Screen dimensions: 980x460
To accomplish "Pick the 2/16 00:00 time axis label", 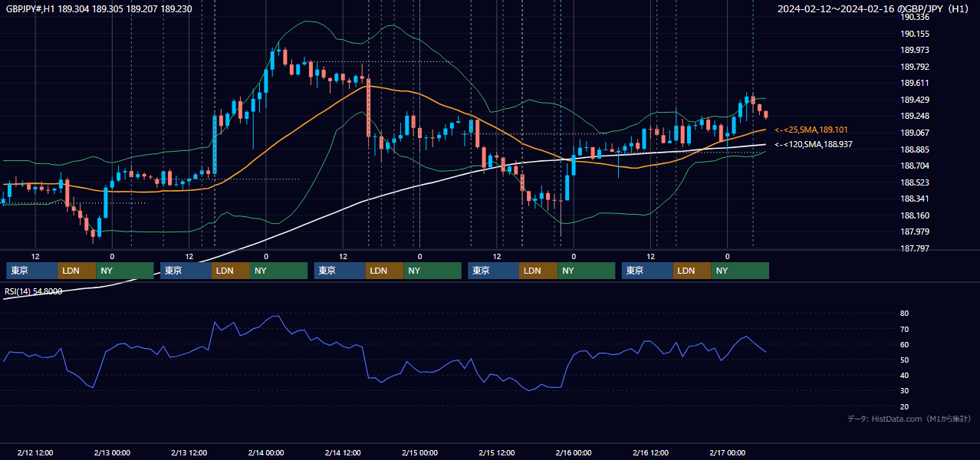I will point(574,452).
